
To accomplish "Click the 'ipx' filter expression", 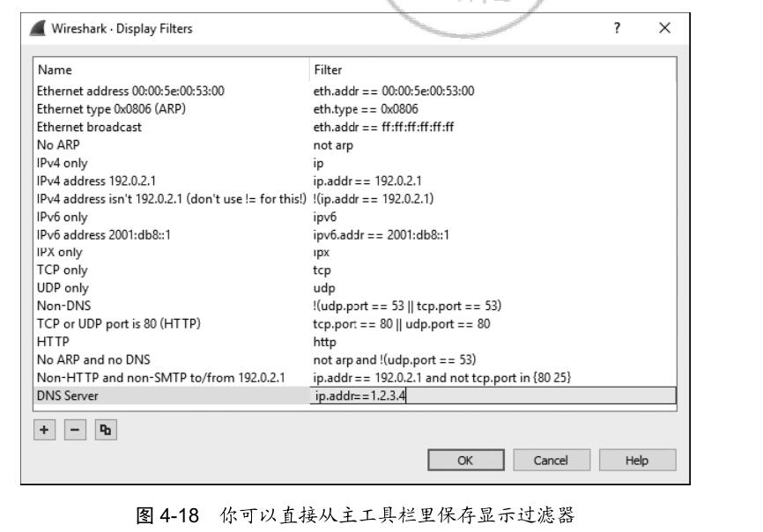I will (x=322, y=253).
